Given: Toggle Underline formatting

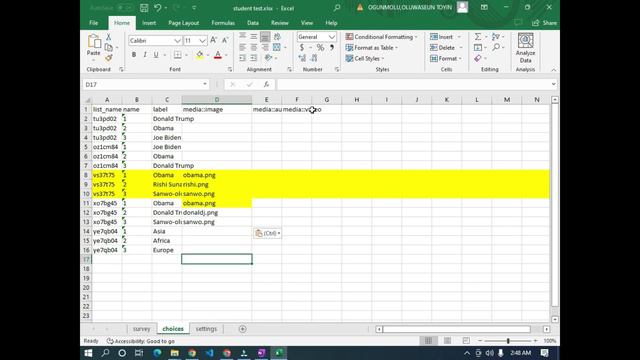Looking at the screenshot, I should tap(156, 55).
